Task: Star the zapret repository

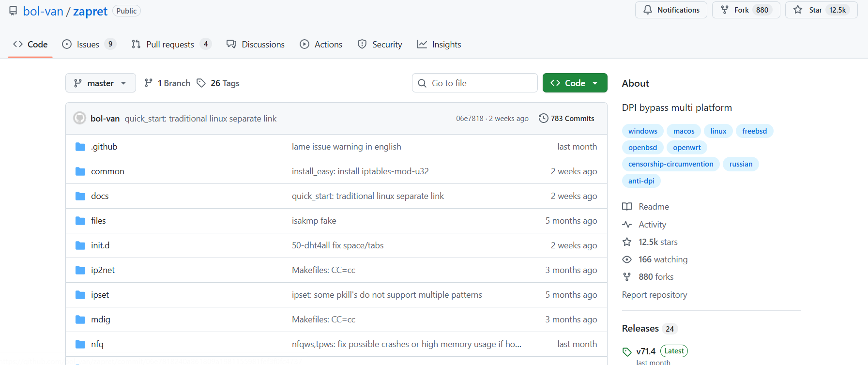Action: (x=821, y=10)
